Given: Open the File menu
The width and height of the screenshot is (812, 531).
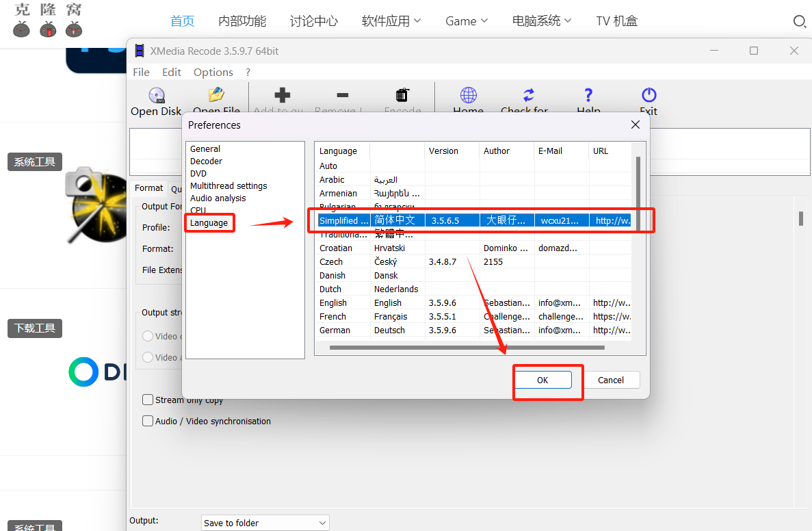Looking at the screenshot, I should 142,72.
